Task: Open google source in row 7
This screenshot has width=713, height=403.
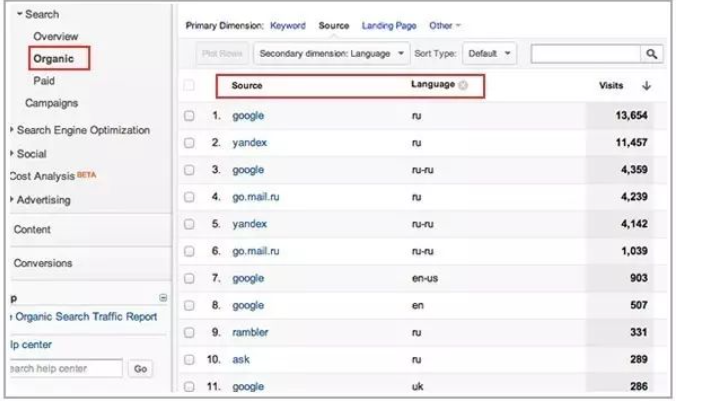Action: 248,278
